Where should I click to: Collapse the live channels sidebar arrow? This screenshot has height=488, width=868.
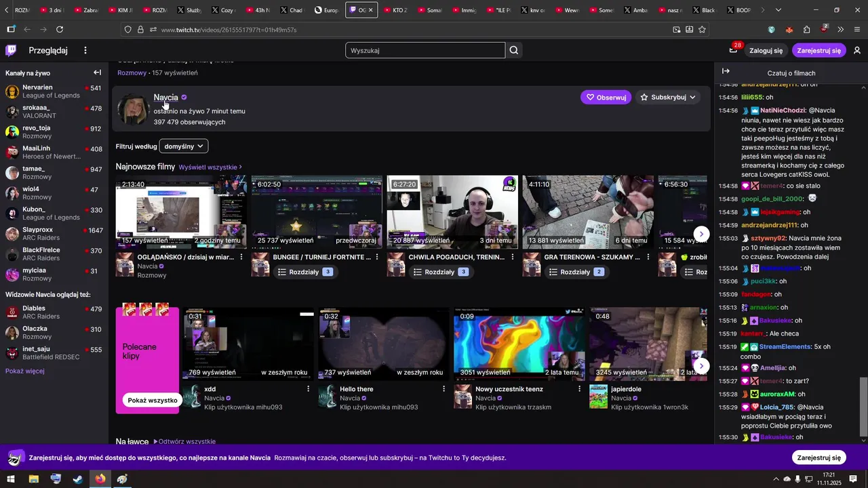point(97,73)
